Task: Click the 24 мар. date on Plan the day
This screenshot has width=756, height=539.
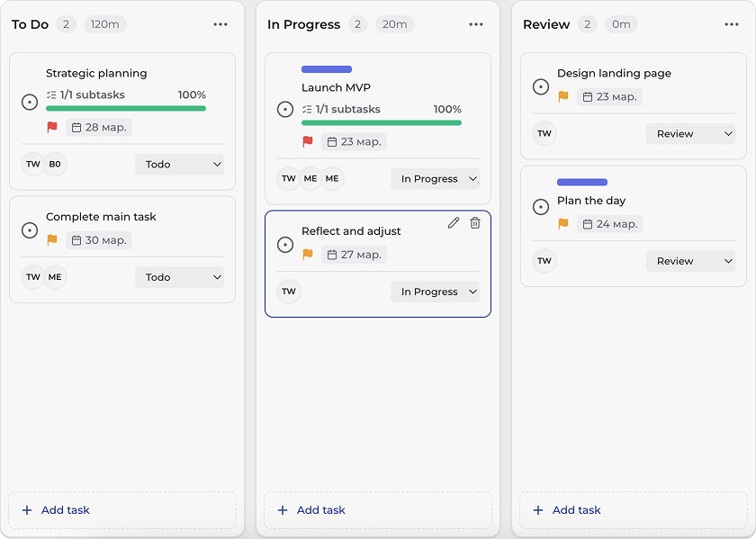Action: (x=610, y=224)
